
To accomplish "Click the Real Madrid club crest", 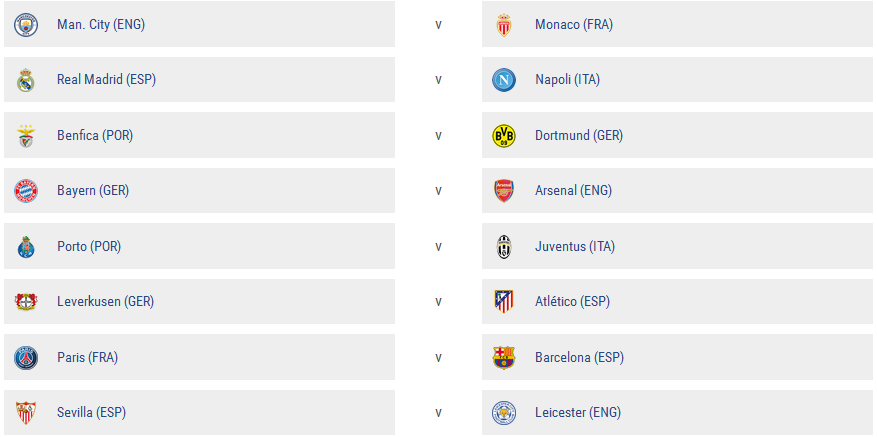I will click(26, 80).
